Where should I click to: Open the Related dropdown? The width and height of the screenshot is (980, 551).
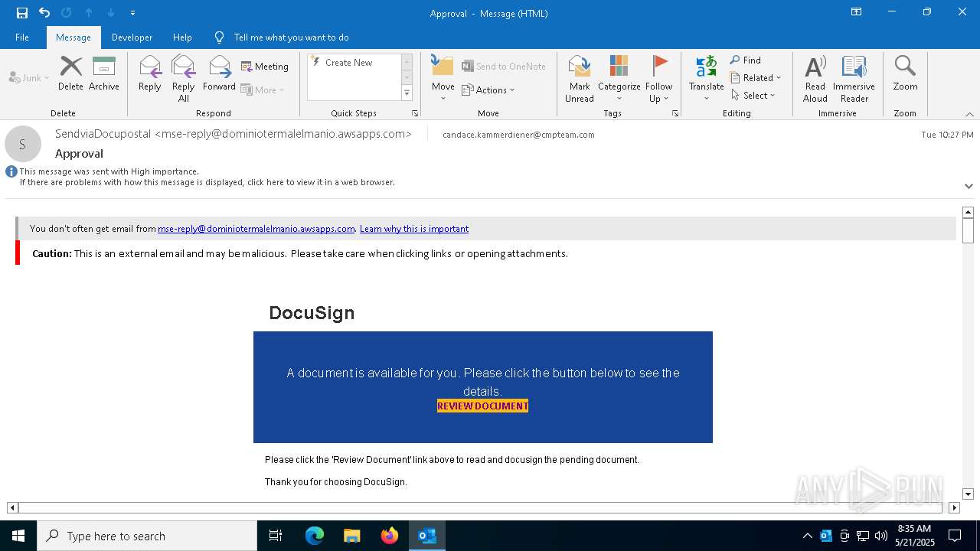tap(756, 78)
